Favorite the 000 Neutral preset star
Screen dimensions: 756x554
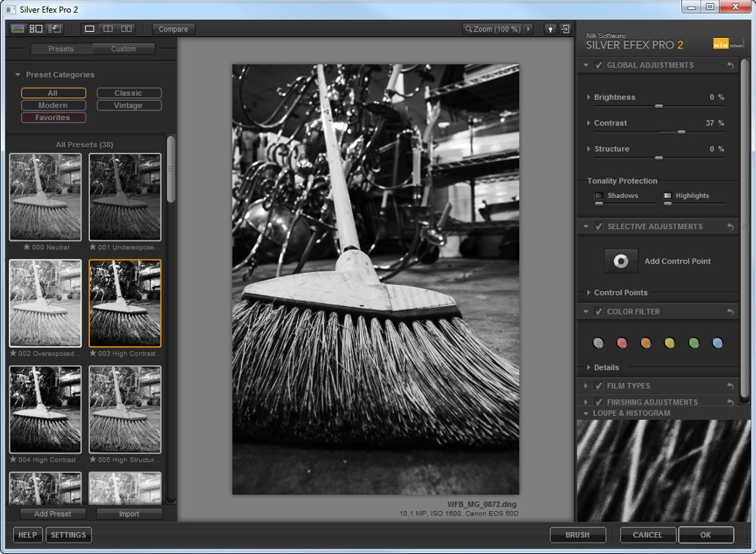coord(26,247)
